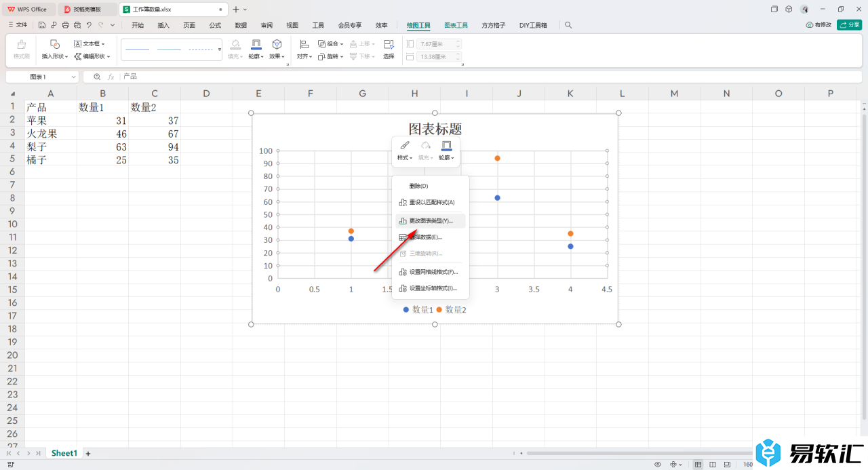
Task: Click the user avatar icon in title bar
Action: (x=804, y=9)
